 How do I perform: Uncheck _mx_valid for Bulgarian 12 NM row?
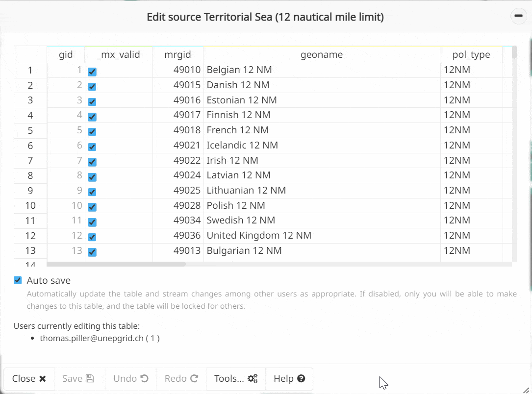coord(92,252)
